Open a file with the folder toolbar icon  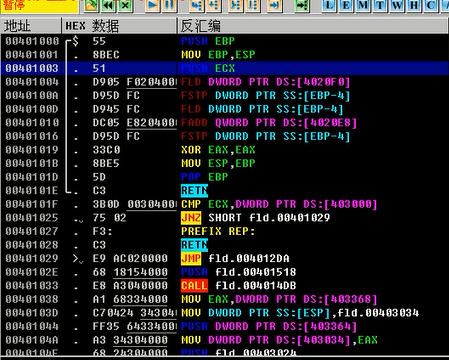pos(91,6)
